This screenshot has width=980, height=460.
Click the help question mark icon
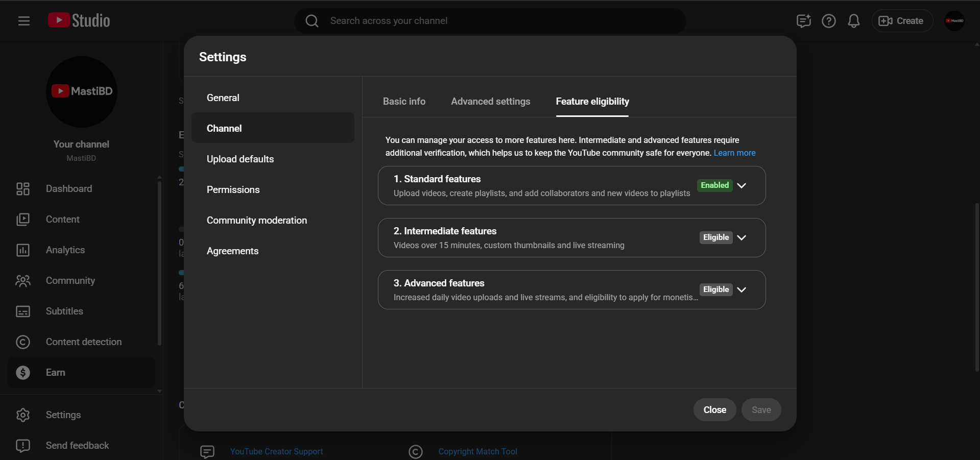click(828, 21)
